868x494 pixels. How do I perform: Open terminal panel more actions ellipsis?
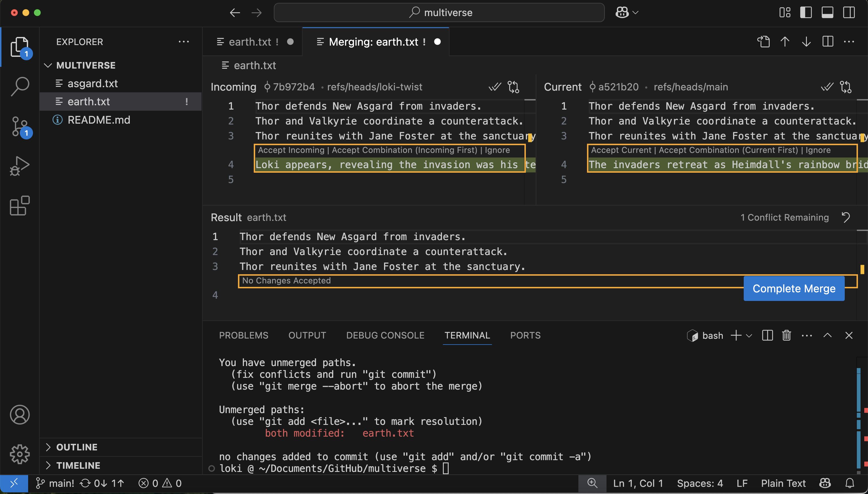click(x=807, y=336)
